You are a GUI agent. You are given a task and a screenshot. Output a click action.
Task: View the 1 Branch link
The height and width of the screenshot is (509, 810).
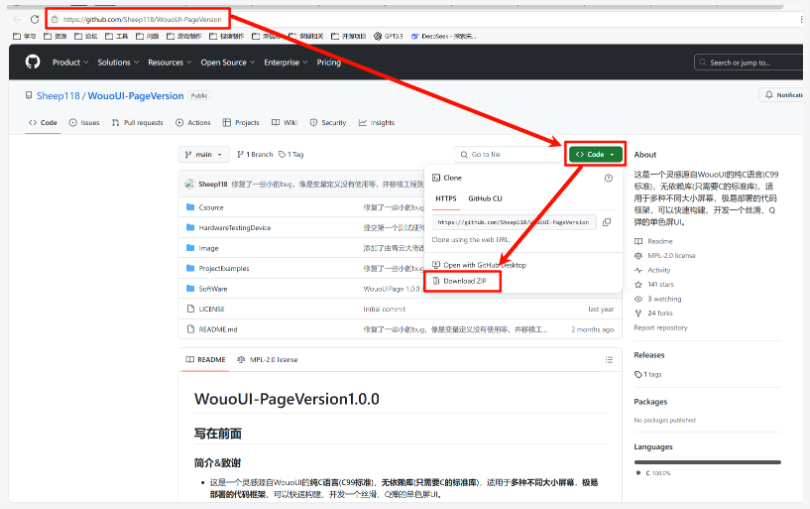[x=255, y=155]
